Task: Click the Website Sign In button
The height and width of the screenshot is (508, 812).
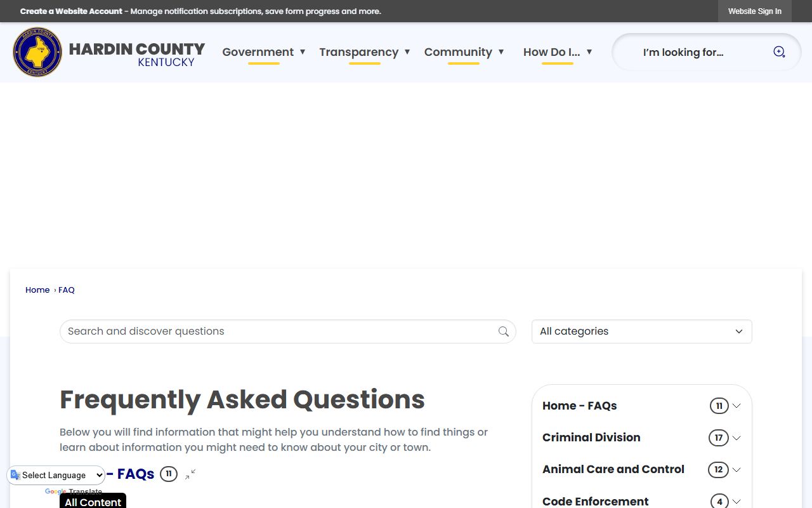Action: (754, 11)
